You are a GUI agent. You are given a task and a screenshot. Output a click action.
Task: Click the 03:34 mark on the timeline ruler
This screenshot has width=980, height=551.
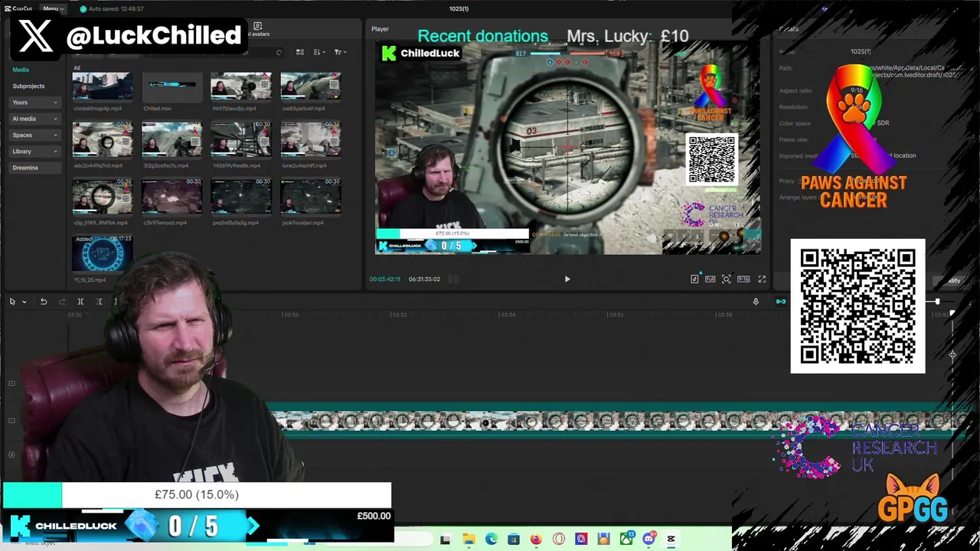tap(508, 315)
